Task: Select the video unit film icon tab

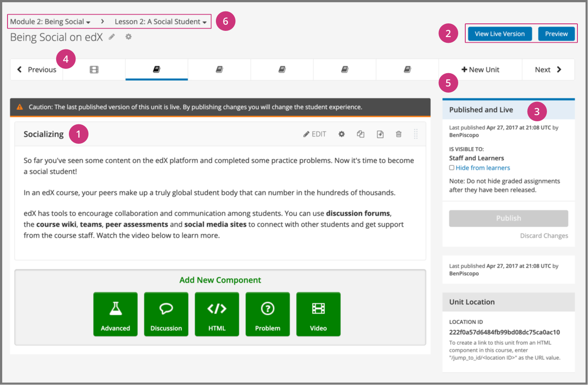Action: click(94, 70)
